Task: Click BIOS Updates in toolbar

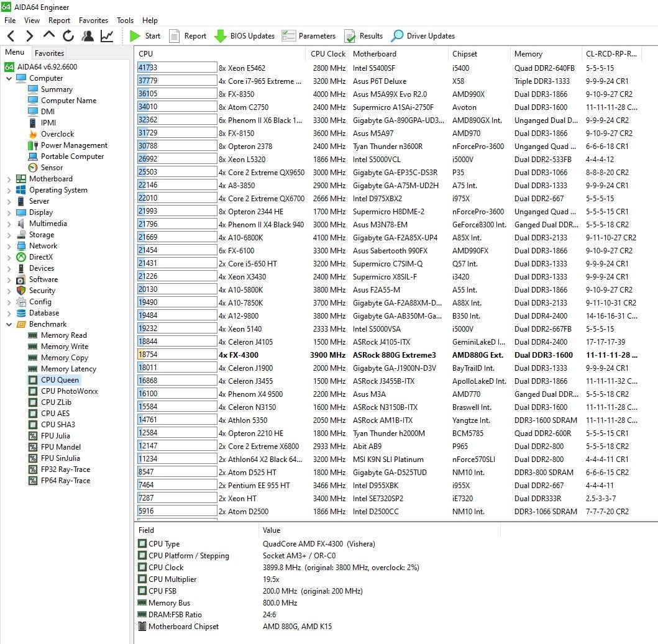Action: pos(244,36)
